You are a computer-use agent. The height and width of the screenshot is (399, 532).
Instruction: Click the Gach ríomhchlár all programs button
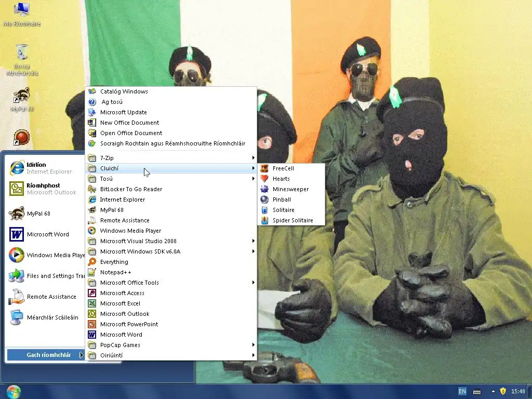[46, 355]
